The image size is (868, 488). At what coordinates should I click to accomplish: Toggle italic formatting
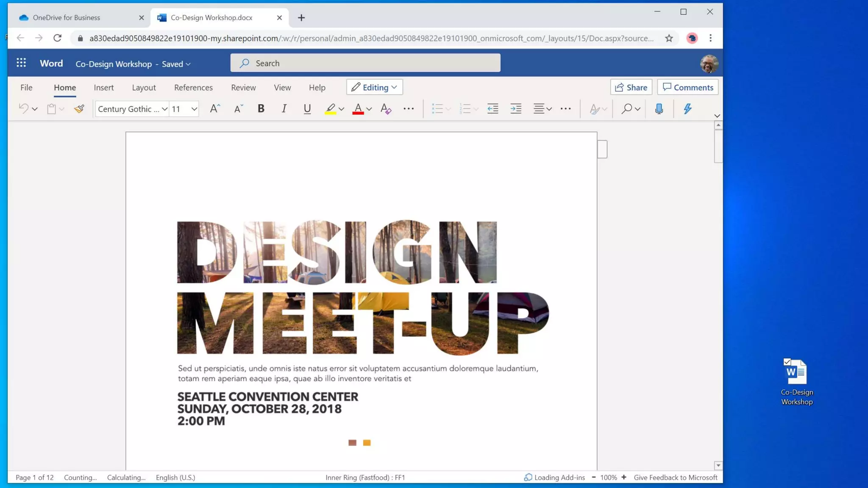point(284,109)
